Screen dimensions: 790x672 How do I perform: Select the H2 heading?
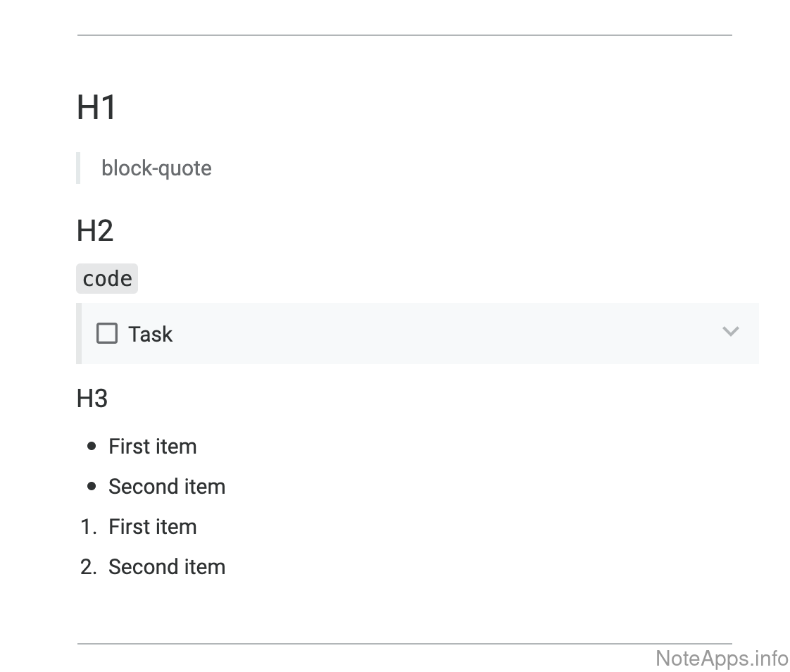95,231
